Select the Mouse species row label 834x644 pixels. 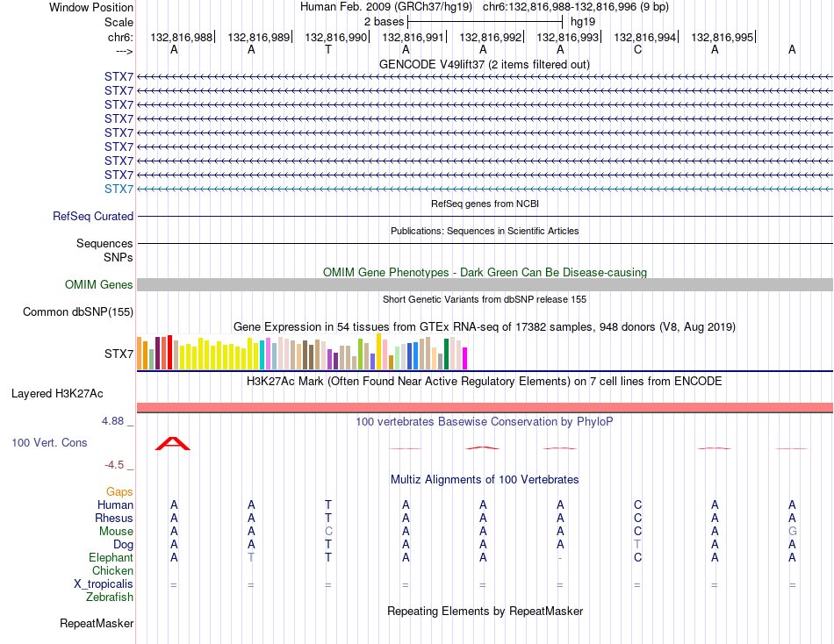pyautogui.click(x=116, y=532)
